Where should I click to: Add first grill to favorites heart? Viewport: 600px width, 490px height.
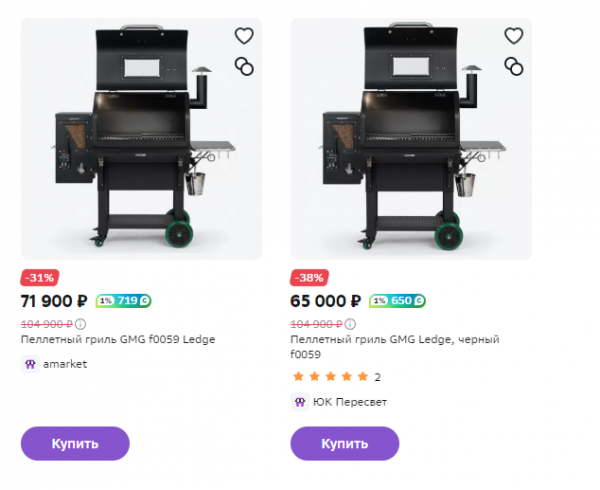(244, 36)
